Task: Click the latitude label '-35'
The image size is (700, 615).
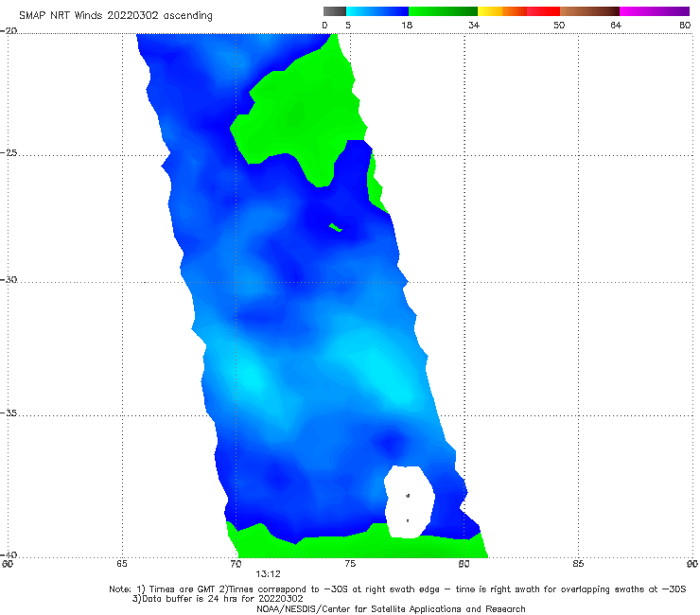Action: (9, 413)
